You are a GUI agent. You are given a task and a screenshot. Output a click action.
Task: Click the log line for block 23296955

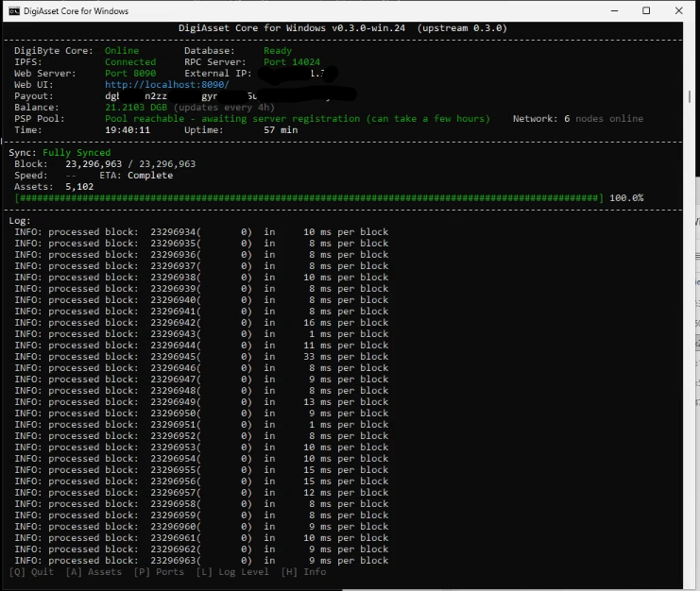(201, 470)
